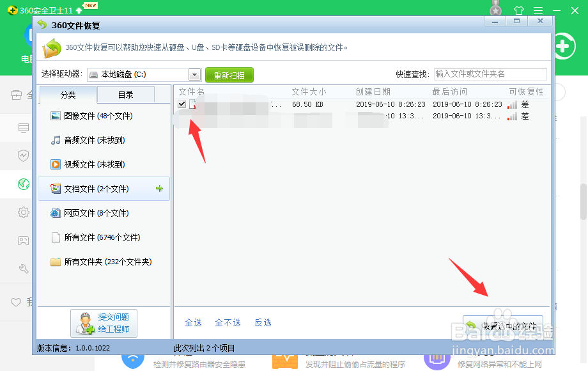This screenshot has width=588, height=371.
Task: Open the 网页文件 web files category
Action: [89, 213]
